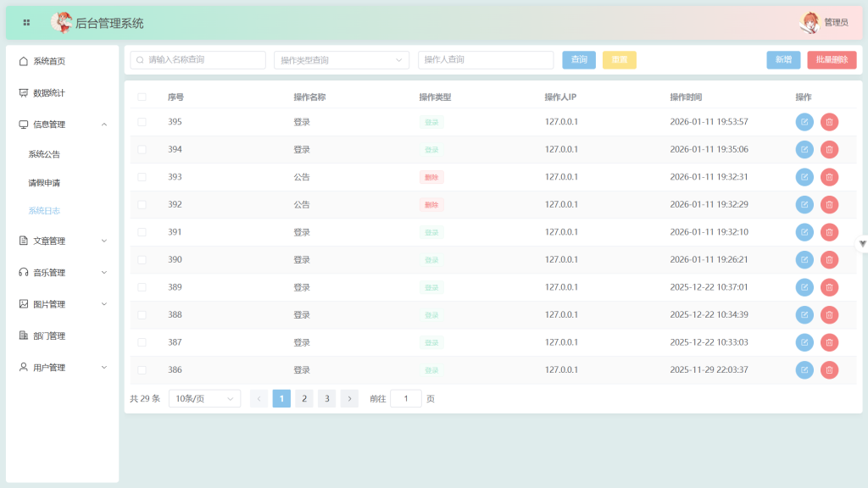This screenshot has width=868, height=488.
Task: Click delete icon for log row 393
Action: click(x=829, y=177)
